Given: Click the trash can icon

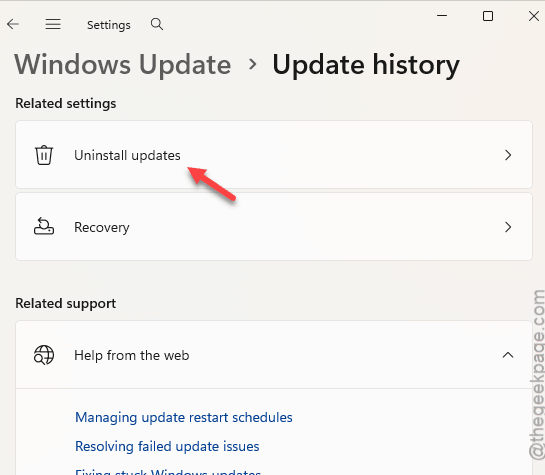Looking at the screenshot, I should point(44,155).
